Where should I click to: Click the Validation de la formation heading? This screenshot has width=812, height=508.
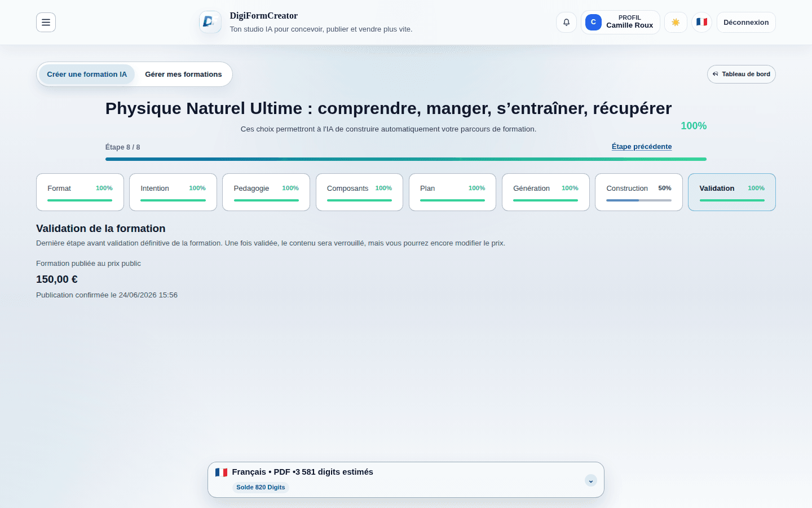101,229
